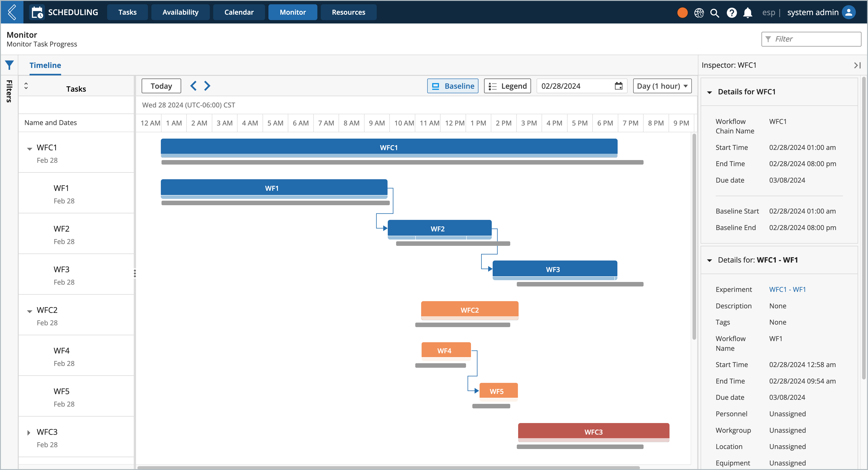
Task: Click into the Filter input field
Action: tap(811, 39)
